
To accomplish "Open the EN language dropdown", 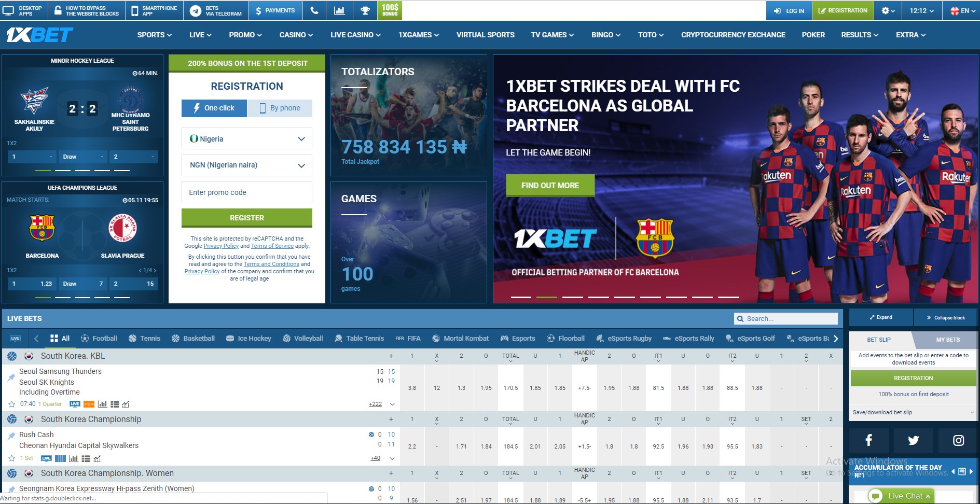I will (x=962, y=10).
